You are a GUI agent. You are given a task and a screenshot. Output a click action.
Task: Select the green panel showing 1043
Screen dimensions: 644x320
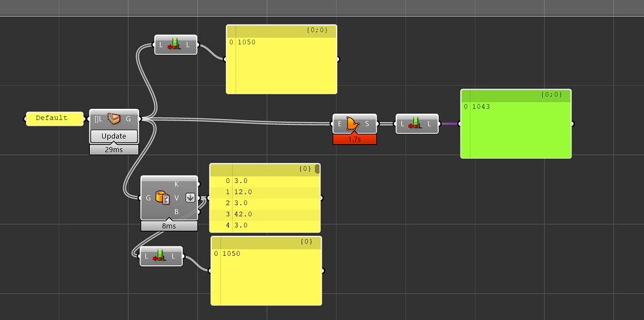coord(516,124)
